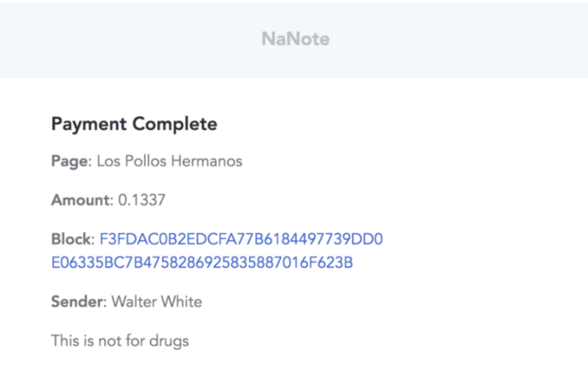Click the word Pollos in page name
The image size is (588, 383).
[146, 161]
